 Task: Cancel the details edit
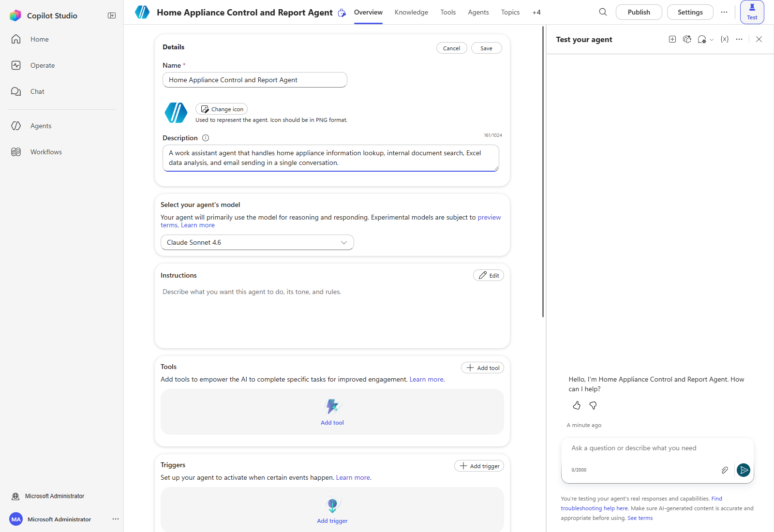tap(452, 48)
